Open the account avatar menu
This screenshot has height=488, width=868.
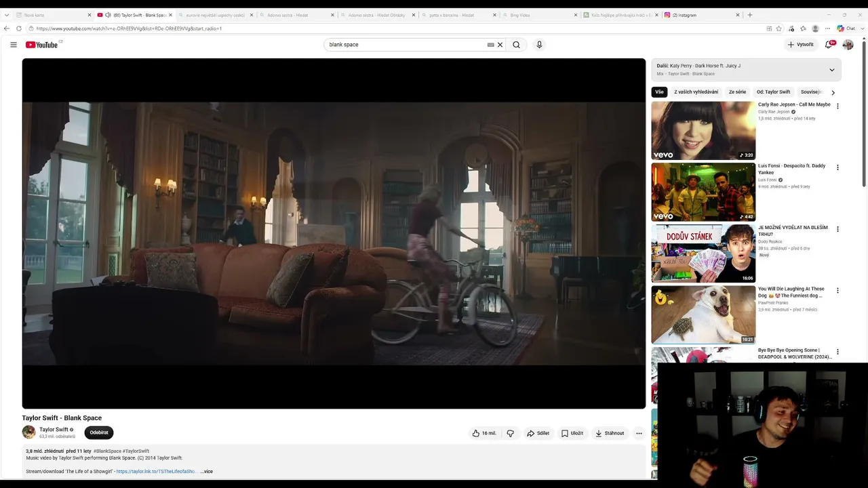coord(848,45)
